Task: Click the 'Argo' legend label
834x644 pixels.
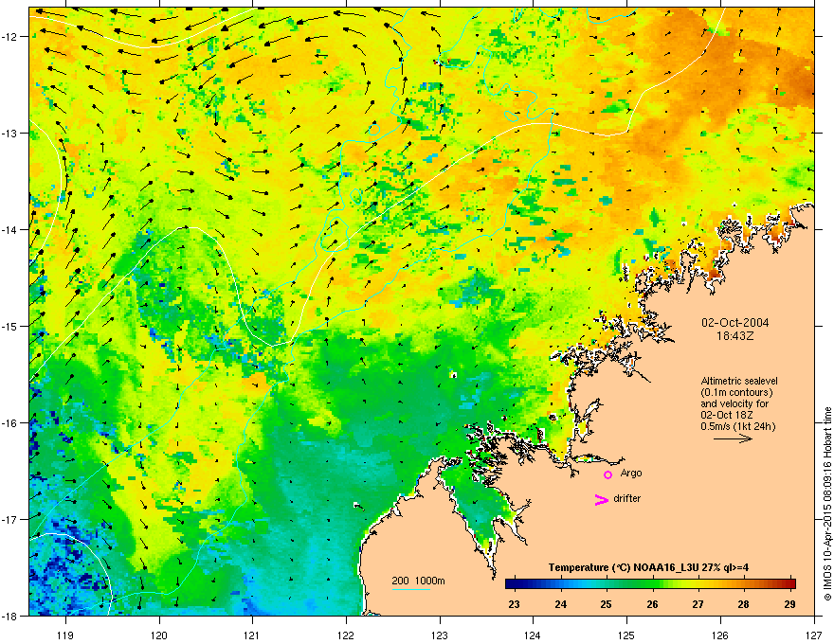Action: (x=631, y=474)
